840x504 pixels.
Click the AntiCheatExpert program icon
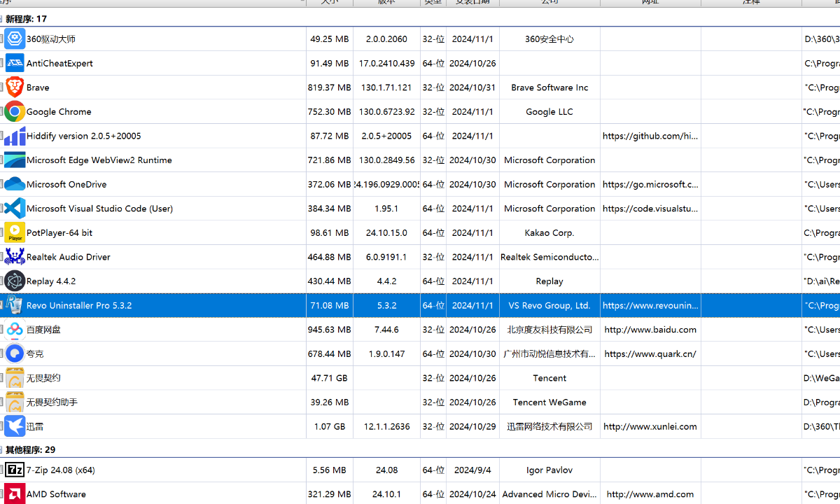[15, 63]
